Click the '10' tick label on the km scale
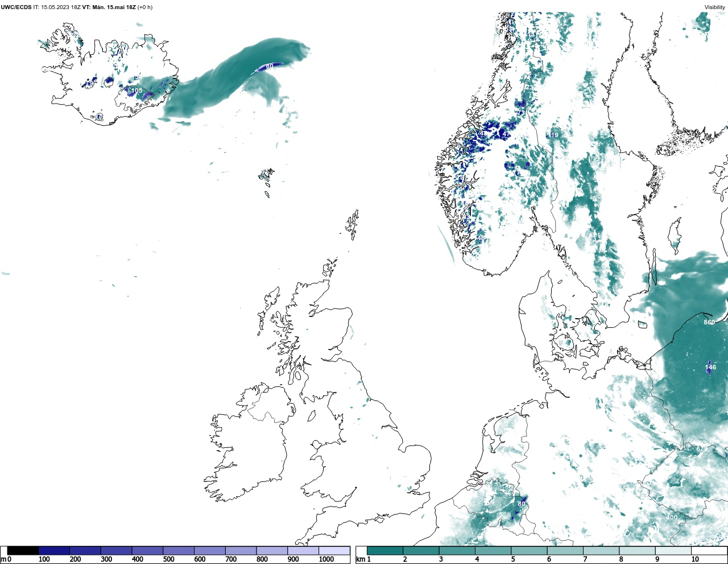Image resolution: width=728 pixels, height=564 pixels. pos(695,559)
